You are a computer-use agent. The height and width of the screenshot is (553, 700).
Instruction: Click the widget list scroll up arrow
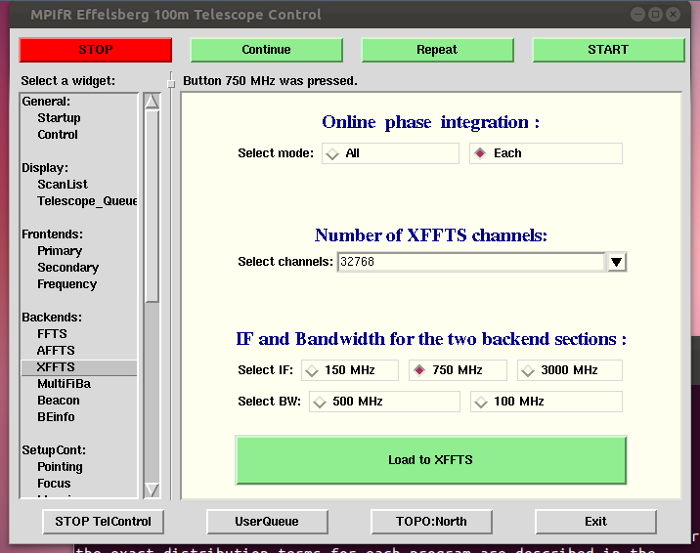(x=152, y=101)
